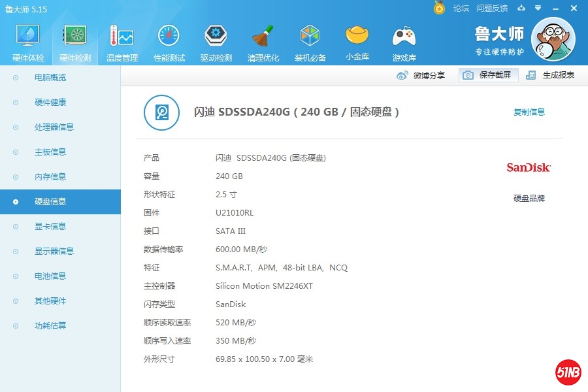Image resolution: width=588 pixels, height=392 pixels.
Task: Share via 微博分享 button
Action: tap(421, 75)
